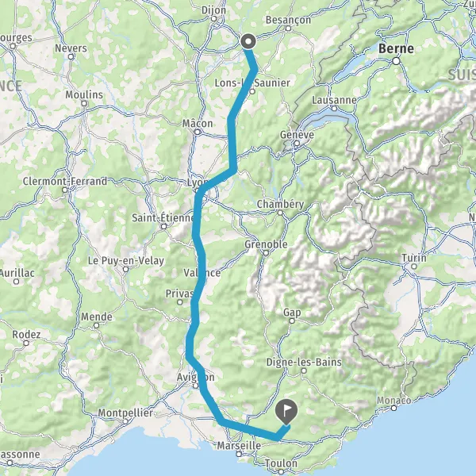Select the Genève city dot
Screen dimensions: 476x476
click(x=297, y=144)
